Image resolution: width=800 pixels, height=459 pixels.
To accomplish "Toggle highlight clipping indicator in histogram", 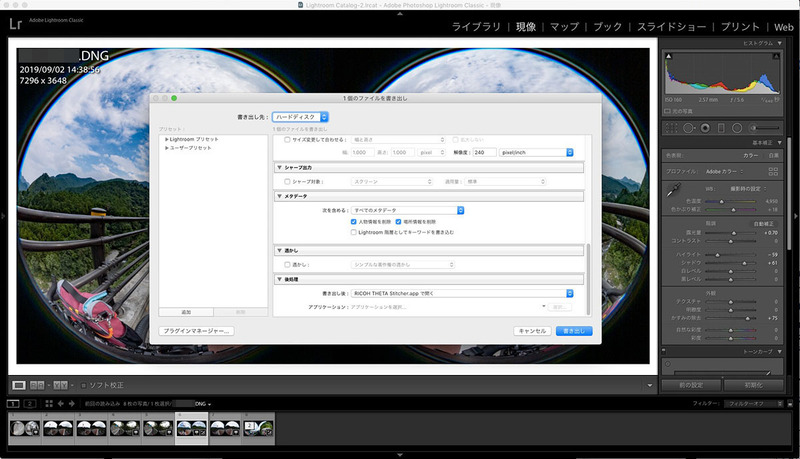I will click(x=776, y=56).
